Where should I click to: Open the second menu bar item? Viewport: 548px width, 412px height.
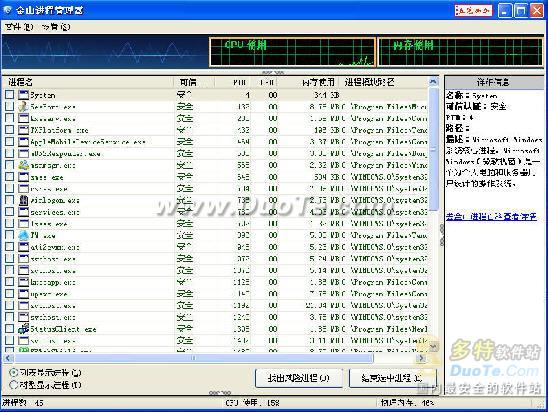pyautogui.click(x=56, y=27)
